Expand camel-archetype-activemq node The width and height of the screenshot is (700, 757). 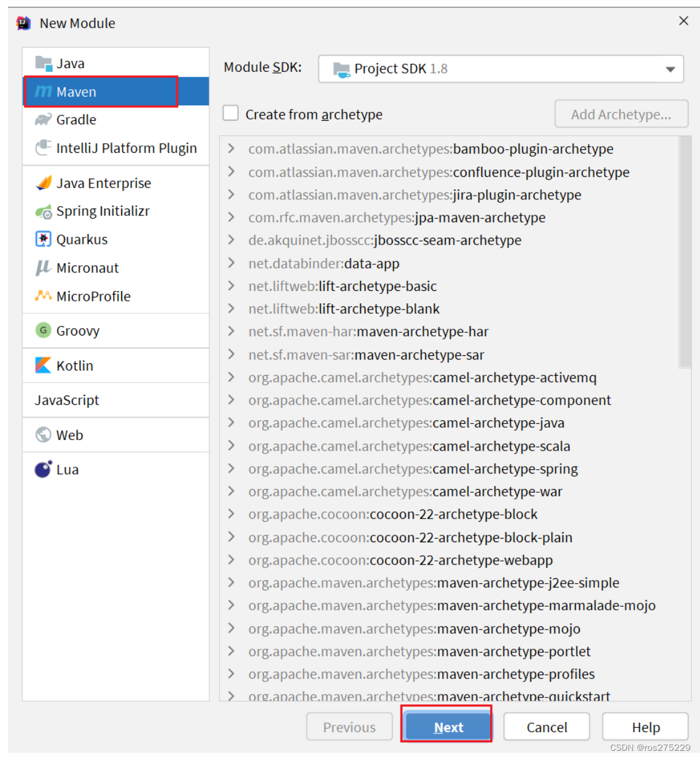click(231, 377)
